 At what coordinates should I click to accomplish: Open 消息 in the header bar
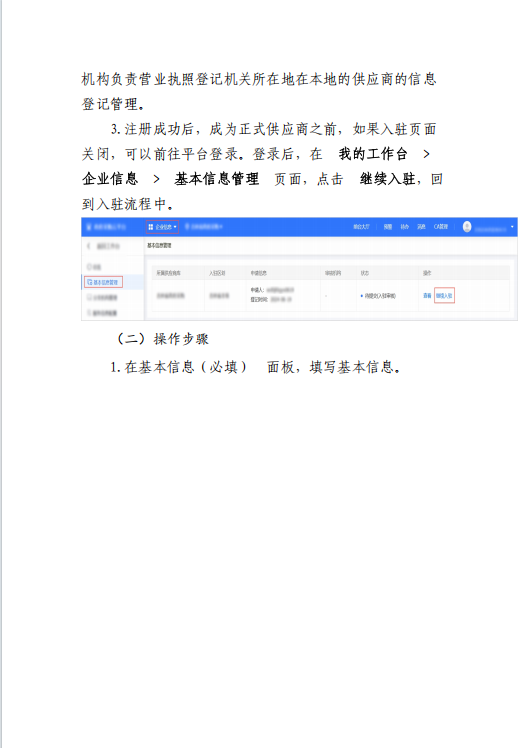point(421,227)
